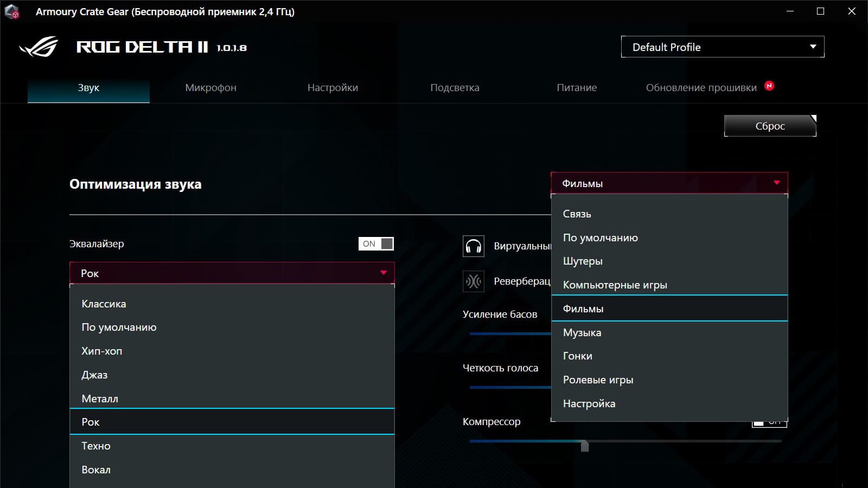Viewport: 868px width, 488px height.
Task: Click the Компрессор label
Action: pyautogui.click(x=492, y=422)
